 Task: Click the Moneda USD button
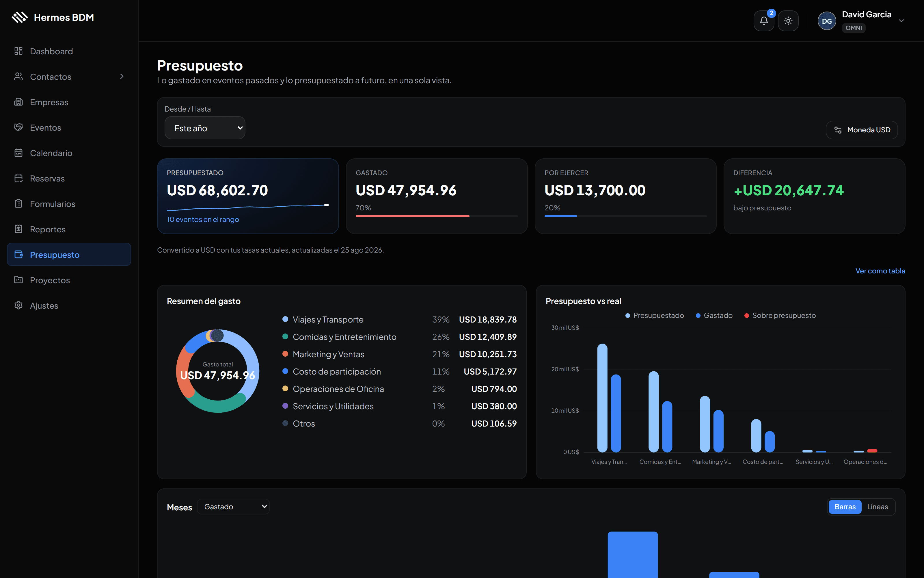click(861, 130)
